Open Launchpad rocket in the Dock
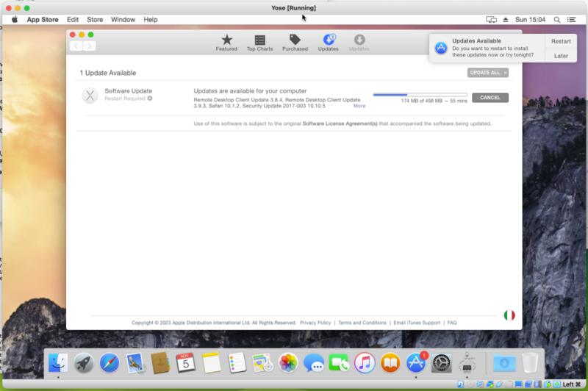 point(84,363)
